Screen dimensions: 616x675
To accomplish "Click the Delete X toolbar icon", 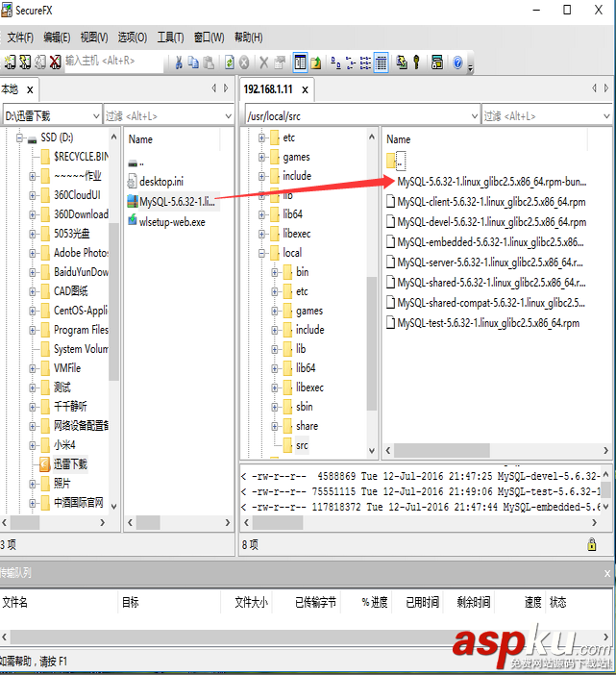I will point(263,62).
